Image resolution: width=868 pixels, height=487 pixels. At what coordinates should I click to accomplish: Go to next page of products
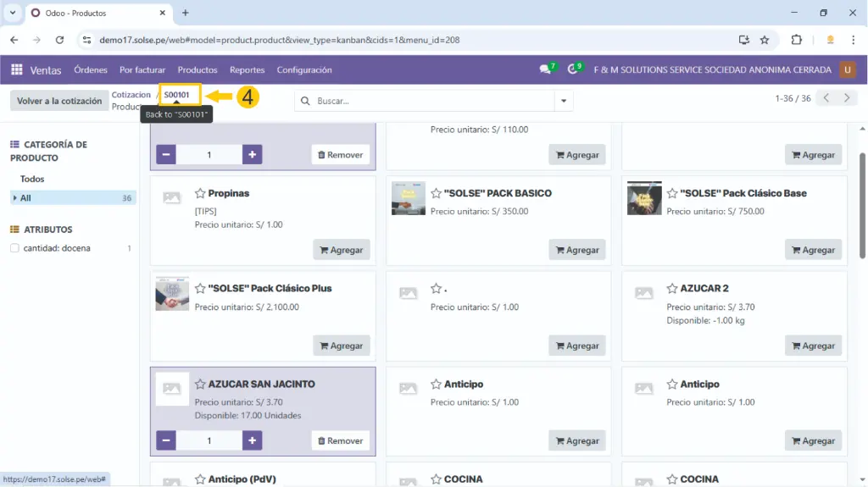click(x=846, y=98)
